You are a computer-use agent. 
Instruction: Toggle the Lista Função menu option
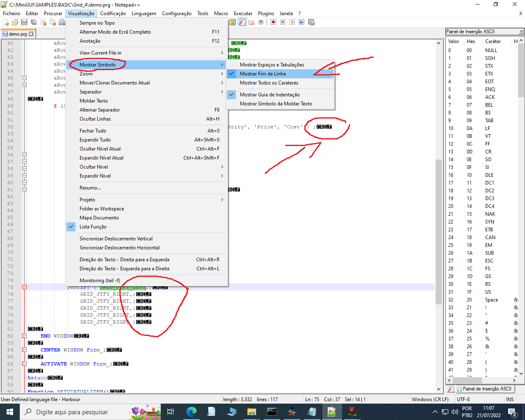tap(146, 227)
